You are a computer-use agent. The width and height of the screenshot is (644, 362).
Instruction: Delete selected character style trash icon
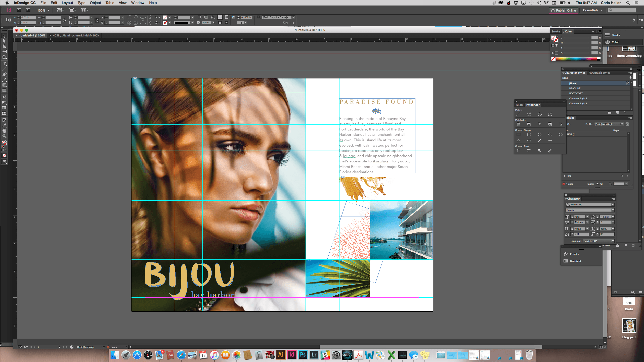625,113
